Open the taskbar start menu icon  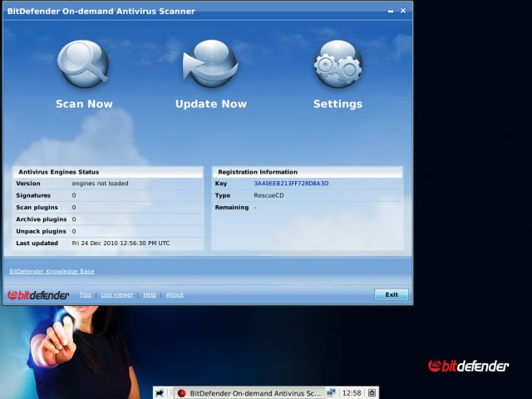coord(160,393)
